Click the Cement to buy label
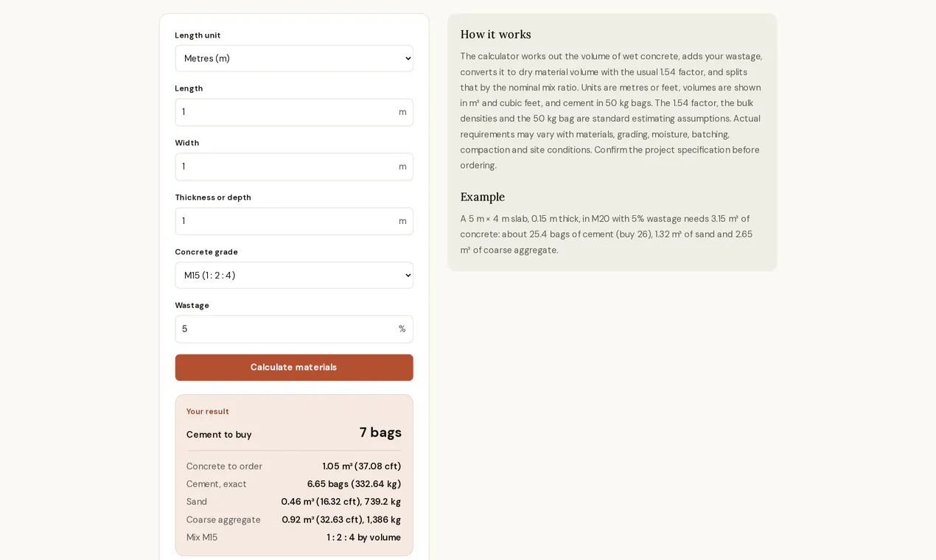The height and width of the screenshot is (560, 936). [219, 435]
